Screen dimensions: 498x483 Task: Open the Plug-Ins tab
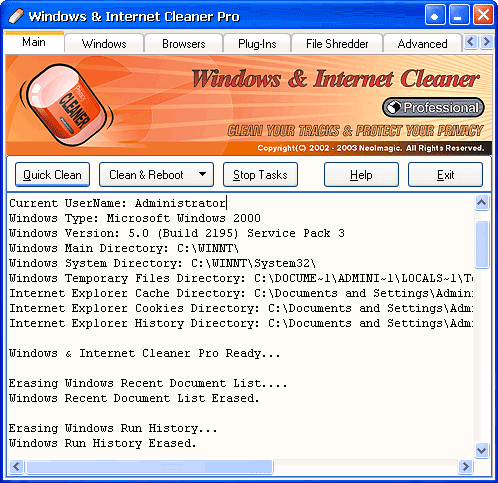tap(257, 44)
